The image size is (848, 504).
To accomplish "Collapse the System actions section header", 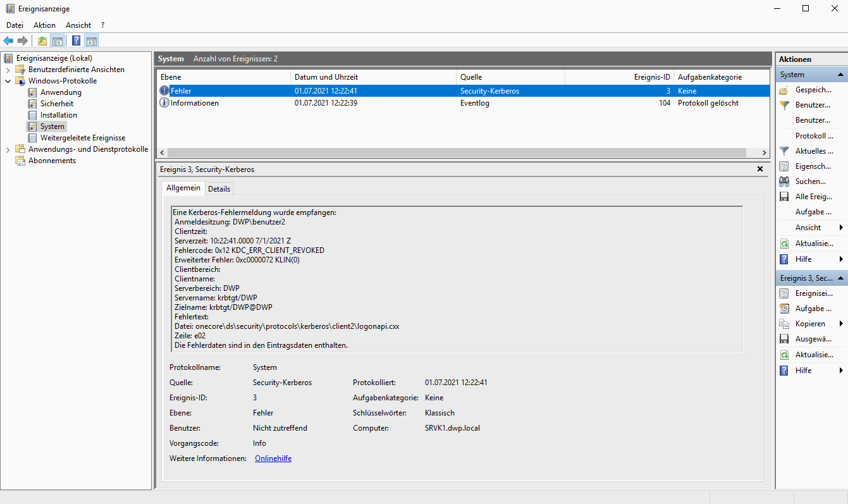I will [840, 75].
